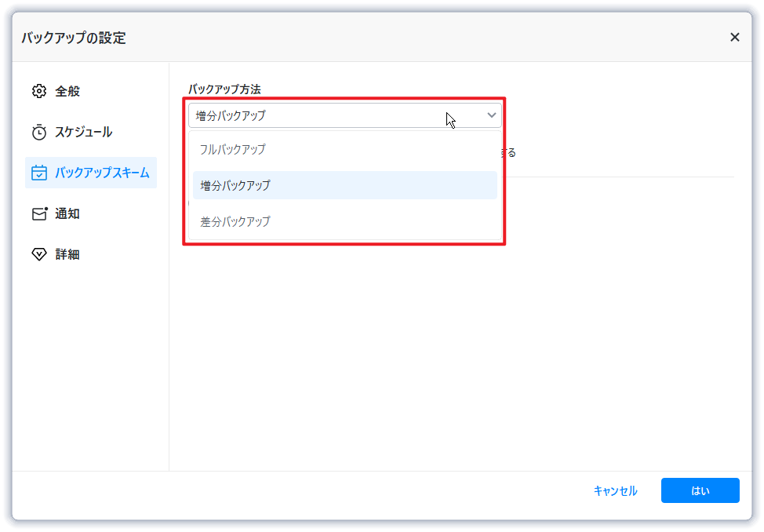
Task: Click the バックアップの設定 title text
Action: point(73,38)
